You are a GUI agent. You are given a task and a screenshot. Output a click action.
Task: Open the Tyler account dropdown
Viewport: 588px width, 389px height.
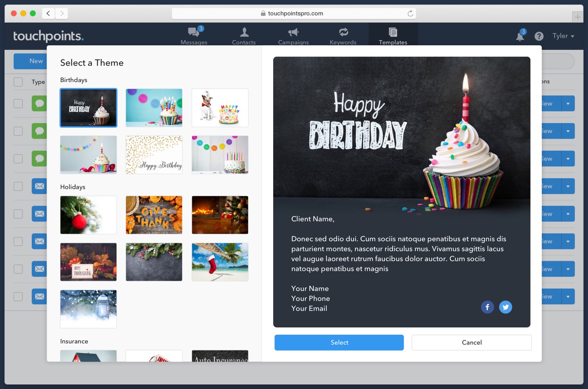[x=562, y=36]
